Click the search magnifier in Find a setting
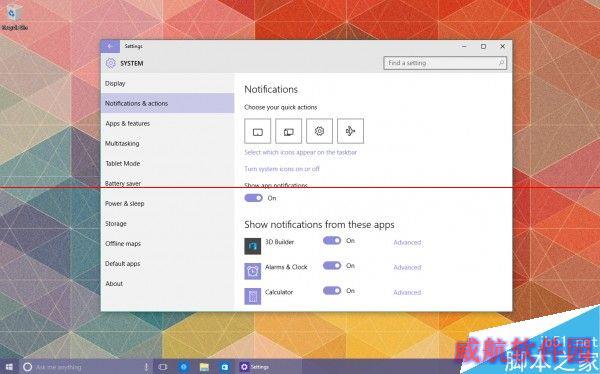Image resolution: width=600 pixels, height=374 pixels. point(501,63)
